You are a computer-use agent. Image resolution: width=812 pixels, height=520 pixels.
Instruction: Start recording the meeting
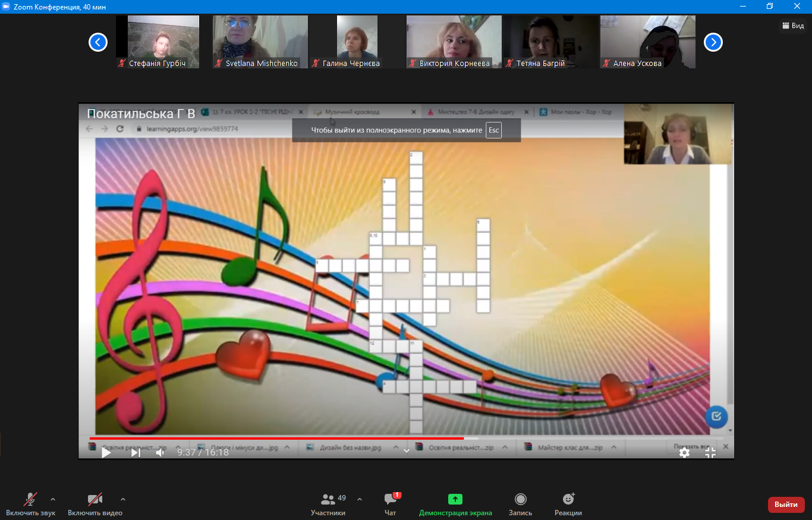[520, 504]
